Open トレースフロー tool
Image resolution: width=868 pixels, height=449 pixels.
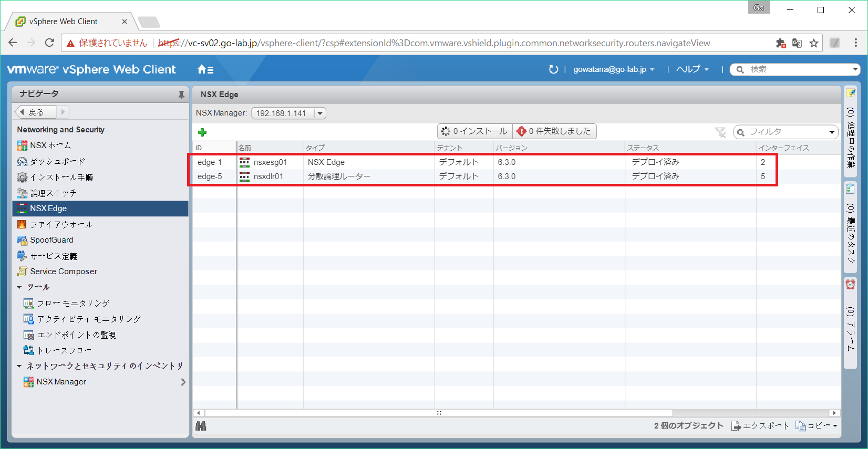coord(57,350)
